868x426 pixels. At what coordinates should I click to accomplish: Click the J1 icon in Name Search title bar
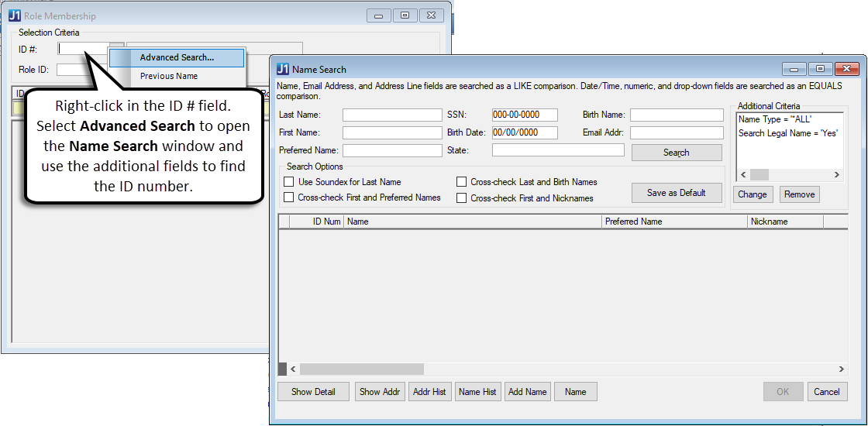(x=282, y=69)
